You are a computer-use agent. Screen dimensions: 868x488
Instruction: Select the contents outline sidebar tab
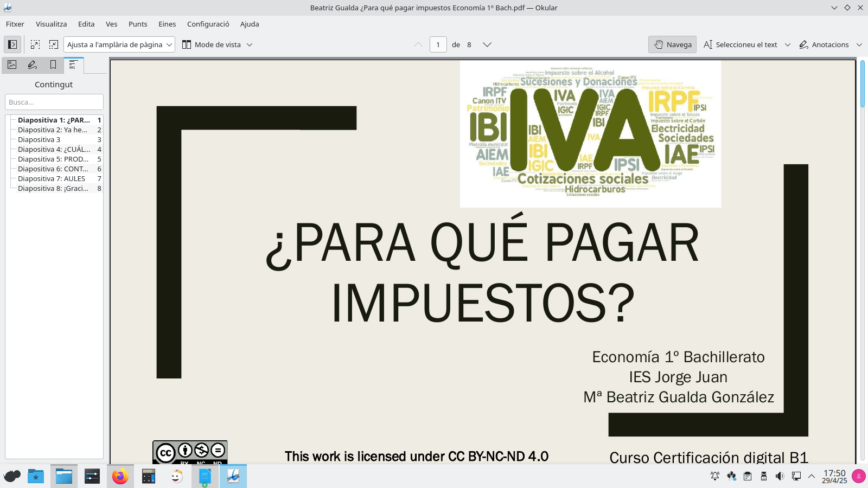(x=73, y=65)
